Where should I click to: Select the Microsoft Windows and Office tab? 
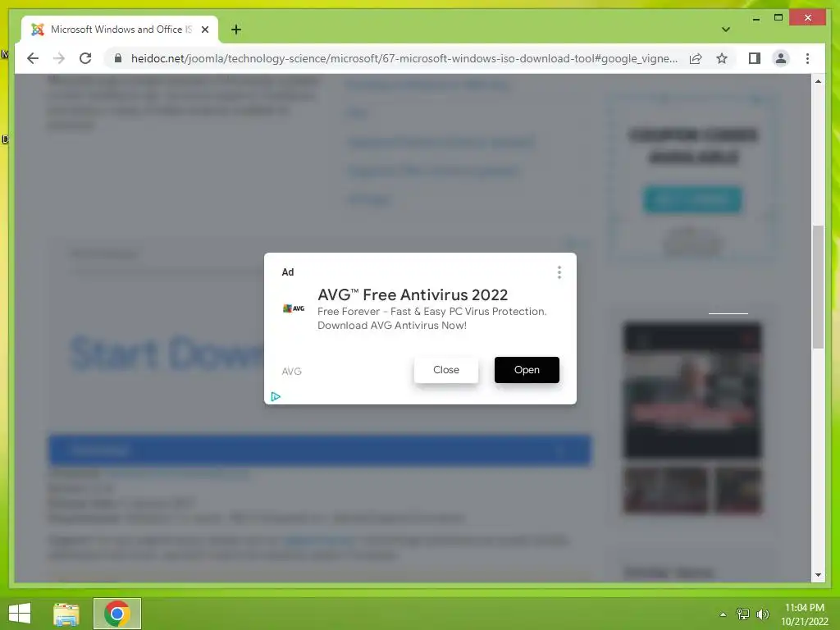120,30
